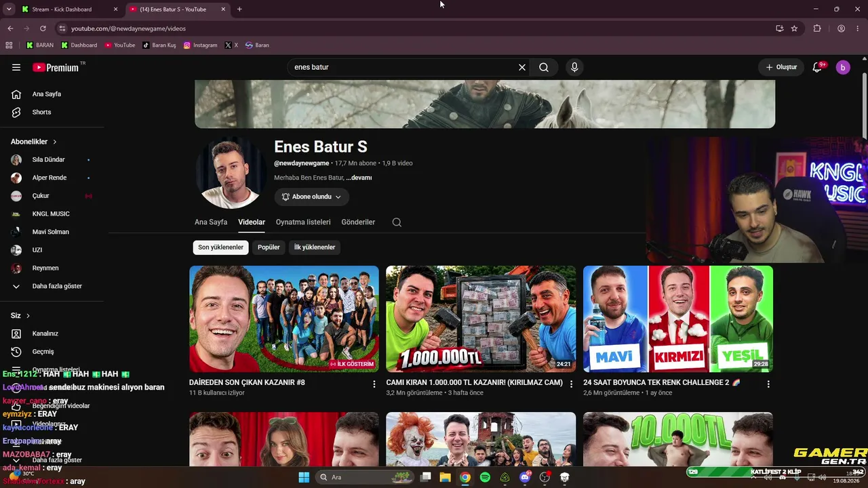Screen dimensions: 868x488
Task: Open Spotify from the taskbar
Action: [x=485, y=477]
